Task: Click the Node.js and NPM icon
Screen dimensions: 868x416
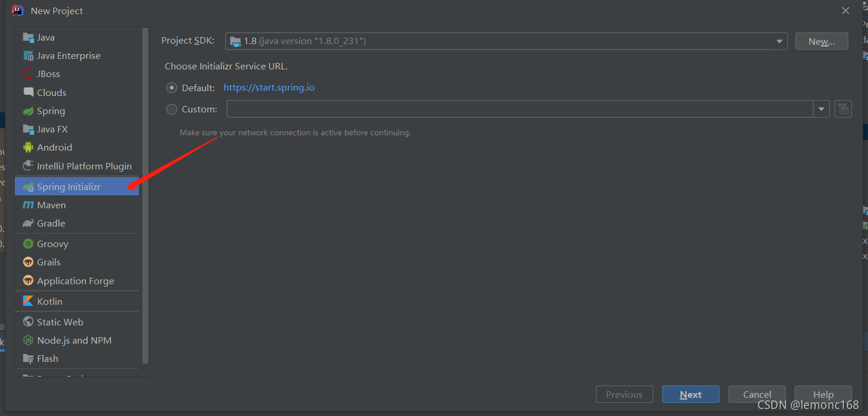Action: [x=28, y=341]
